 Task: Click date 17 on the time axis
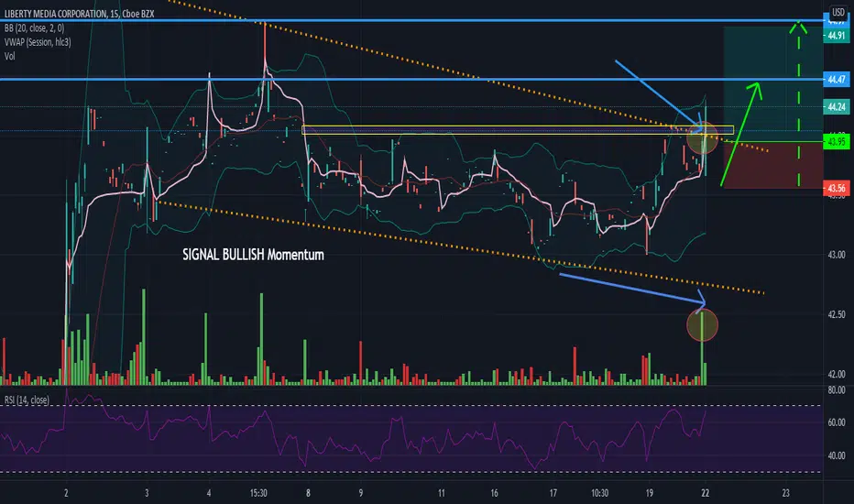point(553,493)
